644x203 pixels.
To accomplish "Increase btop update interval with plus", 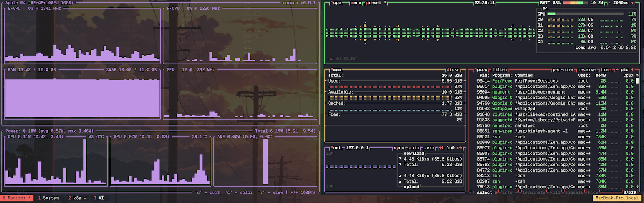I will click(x=632, y=3).
